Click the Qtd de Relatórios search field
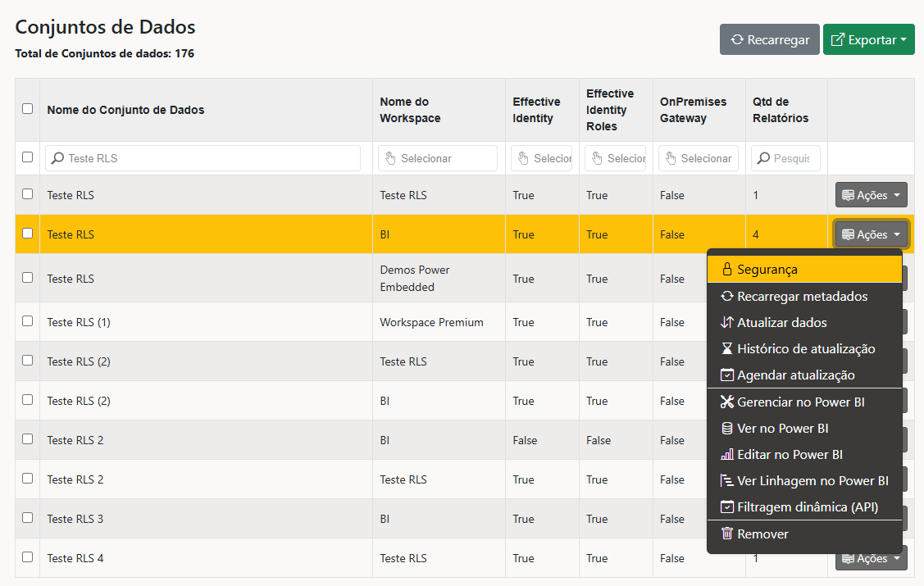Viewport: 924px width, 586px height. 785,158
